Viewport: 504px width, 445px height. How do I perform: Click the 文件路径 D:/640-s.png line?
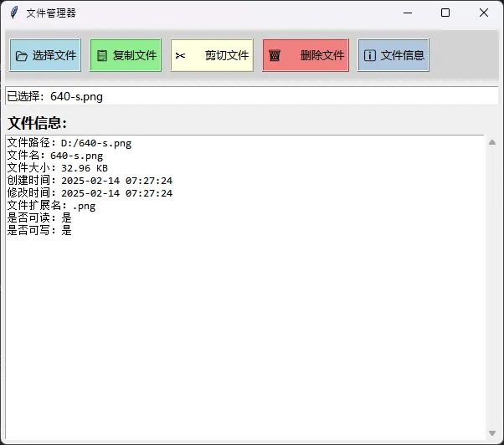pyautogui.click(x=69, y=143)
